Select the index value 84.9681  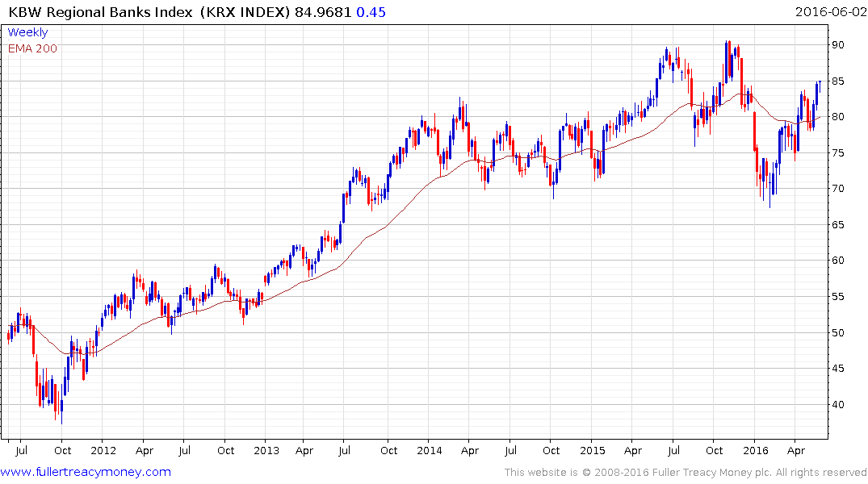[323, 12]
